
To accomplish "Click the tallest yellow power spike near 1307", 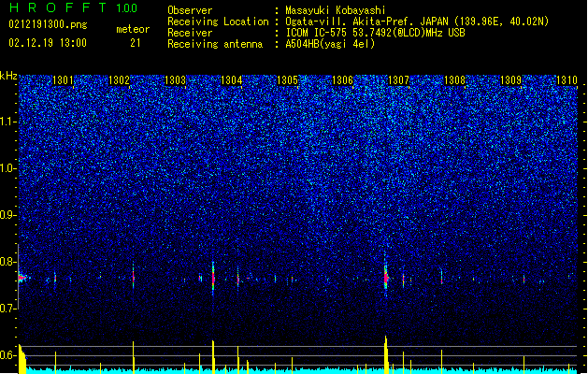I will tap(386, 354).
